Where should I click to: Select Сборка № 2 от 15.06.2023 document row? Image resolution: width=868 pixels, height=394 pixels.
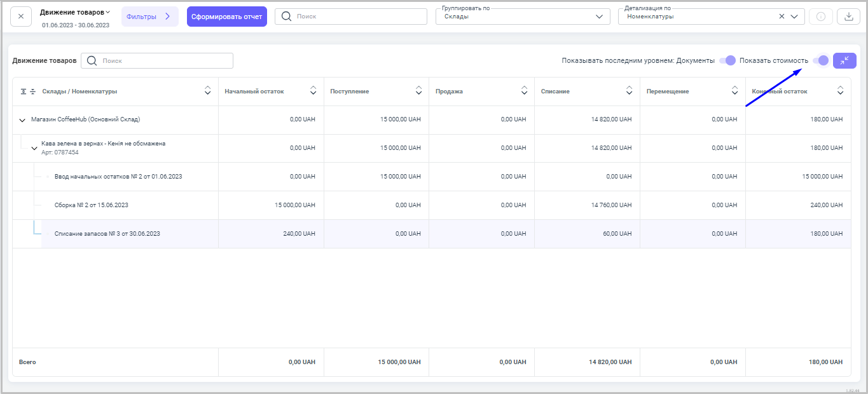[92, 205]
